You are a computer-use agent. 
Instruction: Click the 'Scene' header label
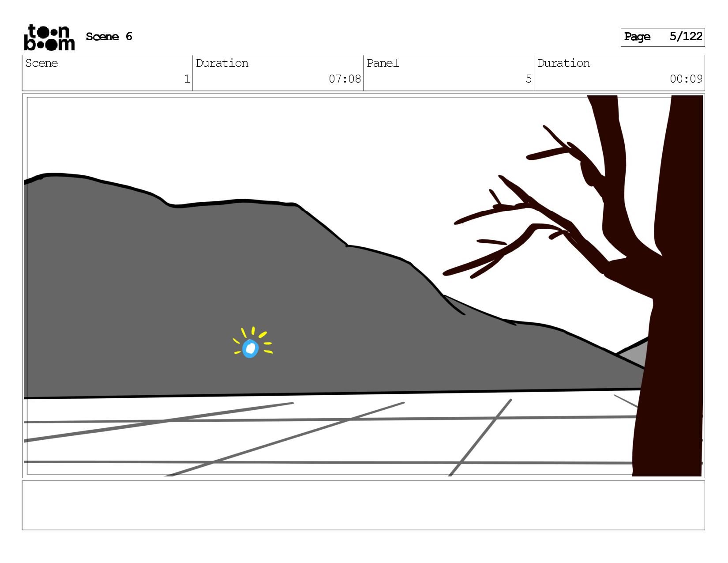(x=41, y=63)
